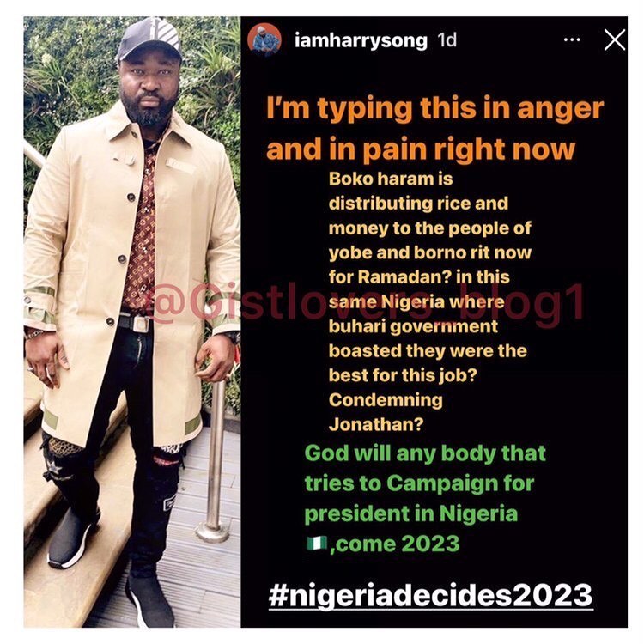Click the 1d story timestamp
Viewport: 644px width, 644px height.
447,39
